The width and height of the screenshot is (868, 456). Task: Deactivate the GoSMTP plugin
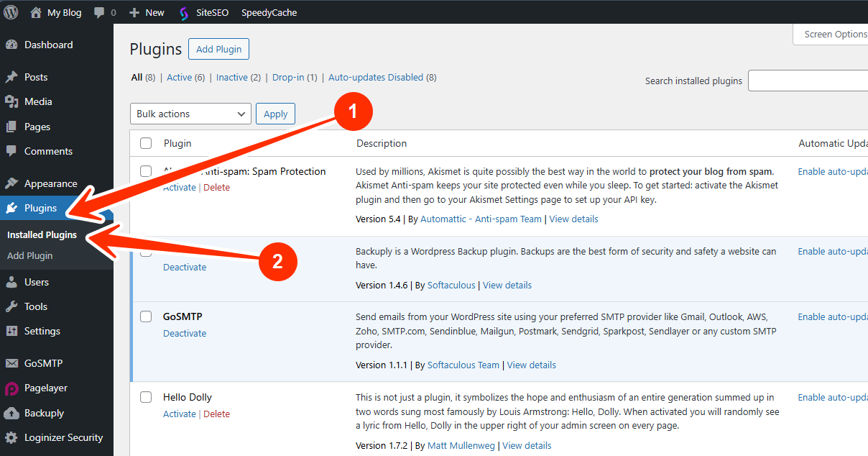point(185,333)
